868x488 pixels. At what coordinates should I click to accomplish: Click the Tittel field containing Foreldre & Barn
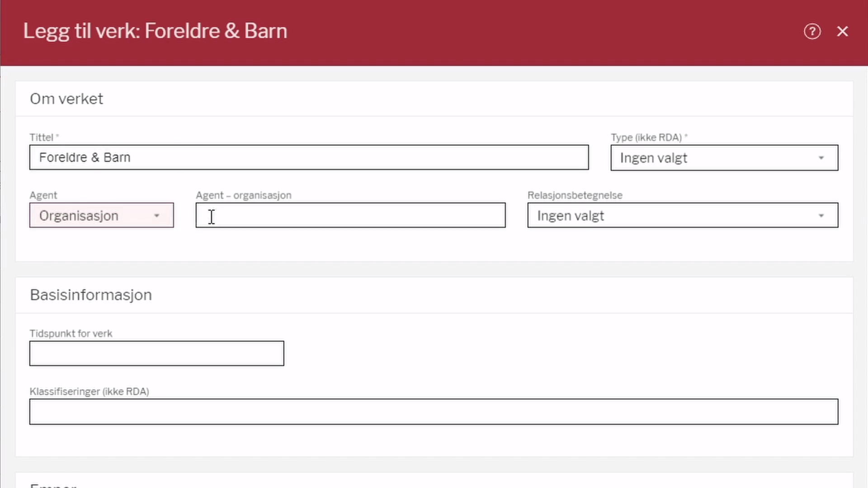[x=309, y=157]
